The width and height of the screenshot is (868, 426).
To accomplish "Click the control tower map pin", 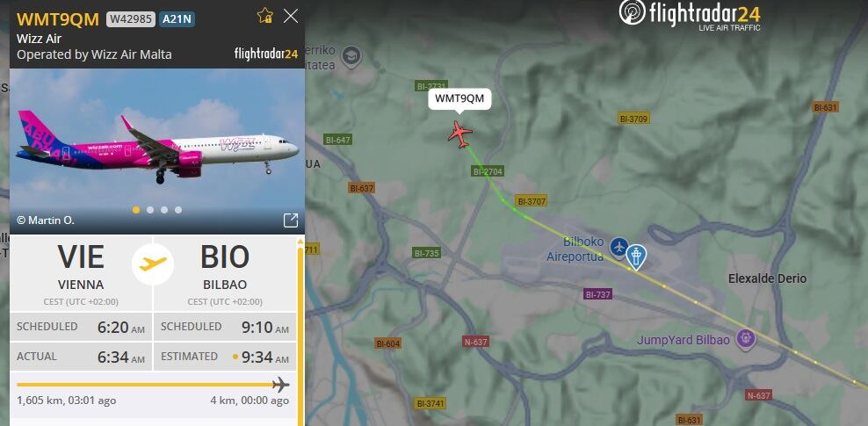I will [636, 256].
